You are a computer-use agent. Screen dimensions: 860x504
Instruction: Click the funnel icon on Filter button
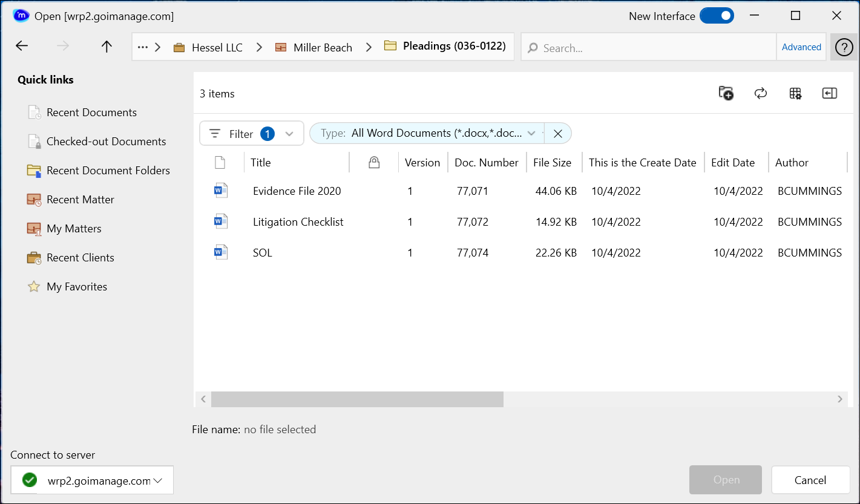215,133
